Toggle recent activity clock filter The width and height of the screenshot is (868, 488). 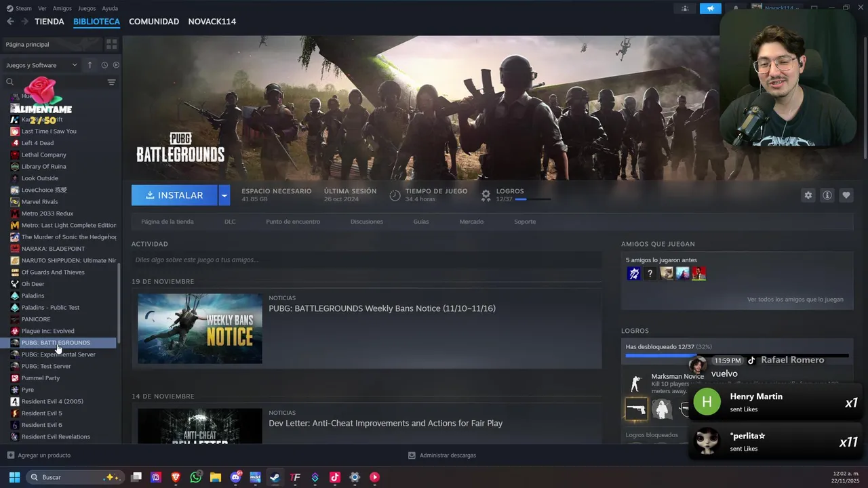[x=104, y=65]
